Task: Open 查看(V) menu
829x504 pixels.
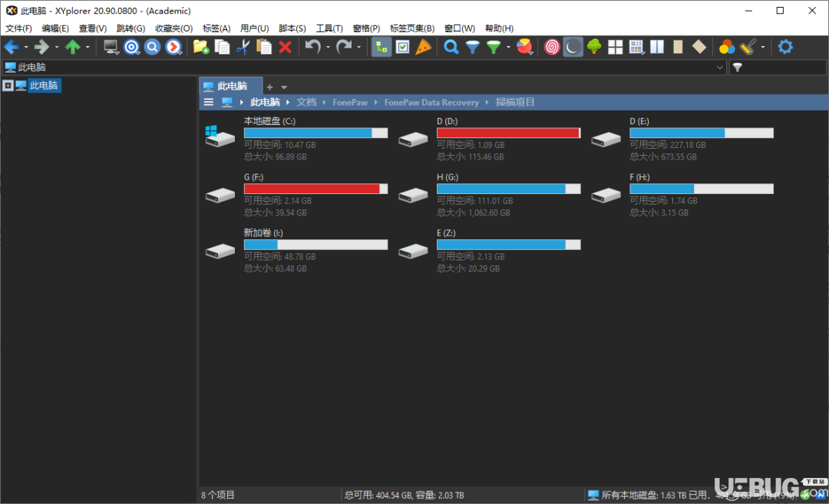Action: click(x=93, y=28)
